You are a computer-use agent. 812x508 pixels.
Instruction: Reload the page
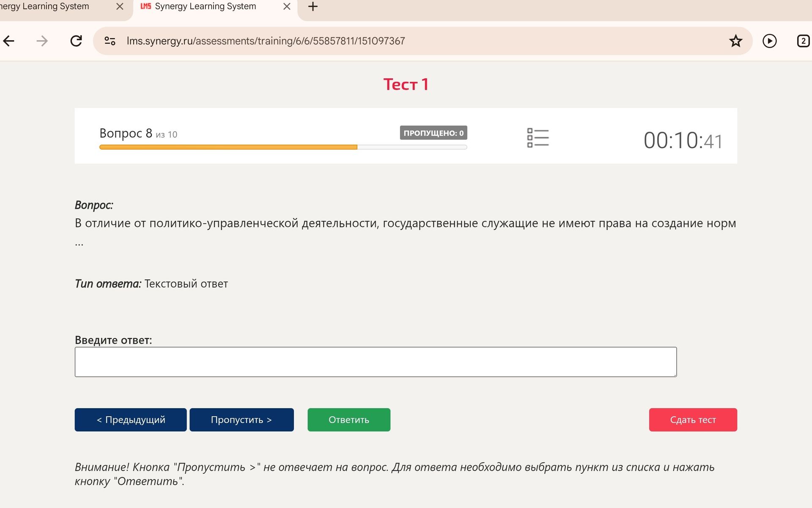click(76, 41)
